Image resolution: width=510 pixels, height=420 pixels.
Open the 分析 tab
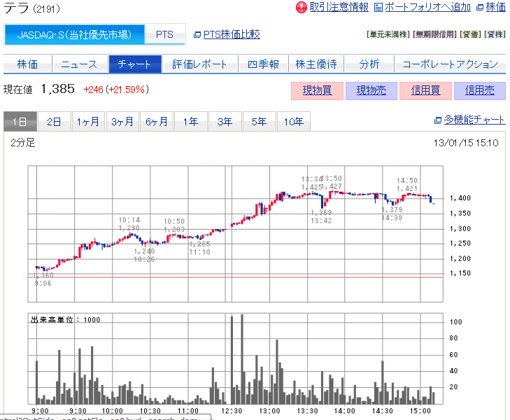point(369,64)
